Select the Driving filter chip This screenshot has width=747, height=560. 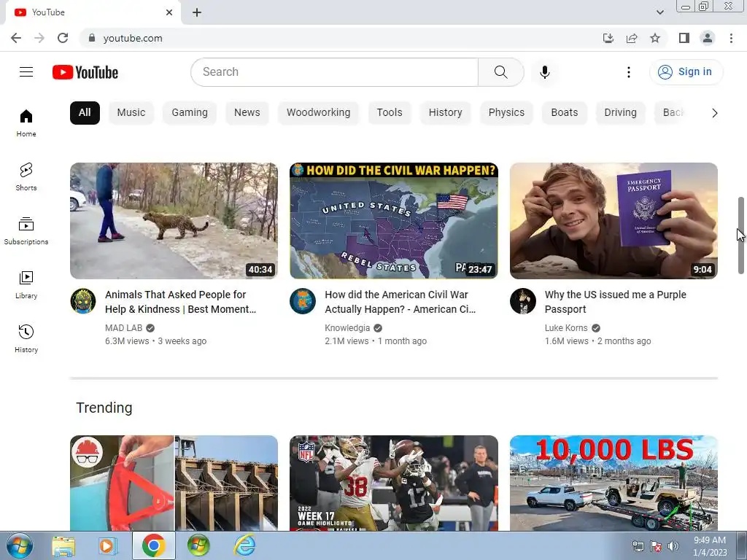(x=620, y=112)
